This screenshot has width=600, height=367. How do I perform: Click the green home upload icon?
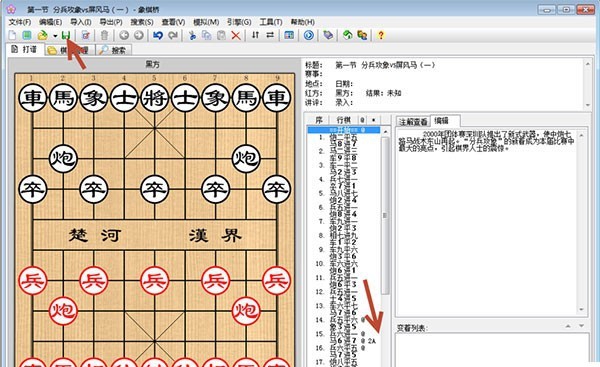[x=347, y=36]
